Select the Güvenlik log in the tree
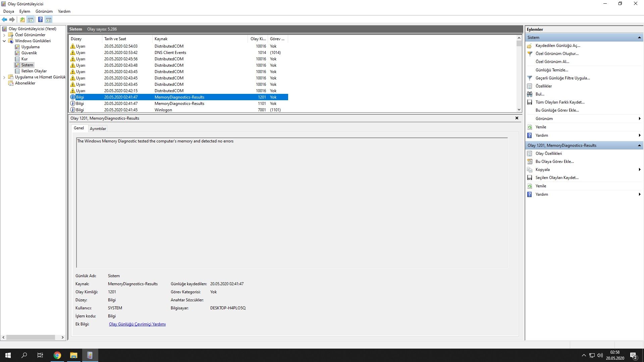644x362 pixels. click(x=29, y=53)
